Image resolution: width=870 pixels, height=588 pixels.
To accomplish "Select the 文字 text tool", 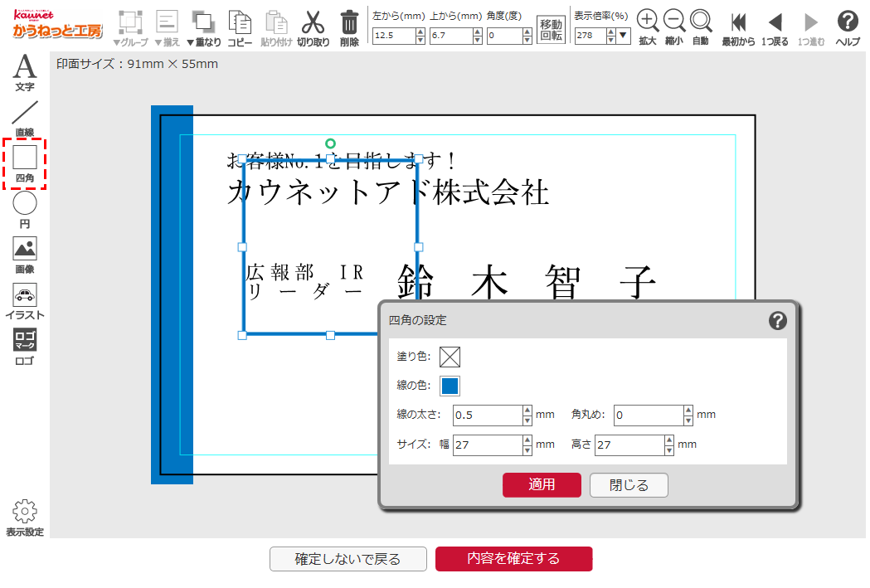I will pyautogui.click(x=24, y=73).
